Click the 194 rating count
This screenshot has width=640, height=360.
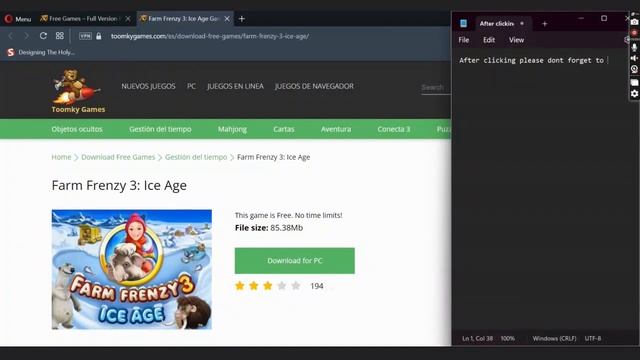tap(317, 286)
